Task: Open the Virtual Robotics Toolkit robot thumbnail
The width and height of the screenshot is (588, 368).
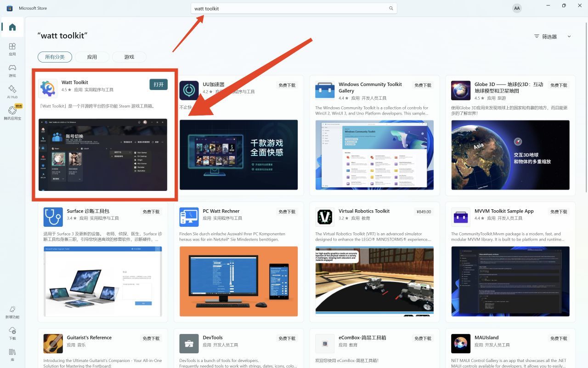Action: pyautogui.click(x=374, y=282)
